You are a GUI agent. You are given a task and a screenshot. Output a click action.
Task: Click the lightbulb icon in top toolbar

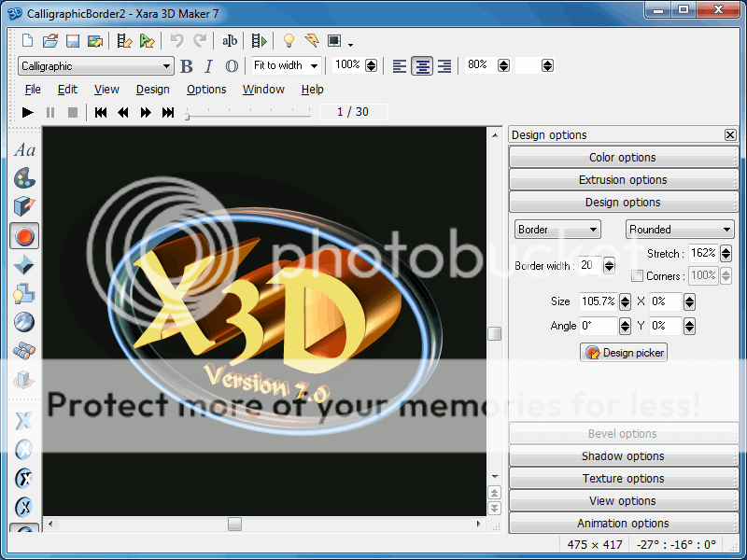tap(289, 41)
